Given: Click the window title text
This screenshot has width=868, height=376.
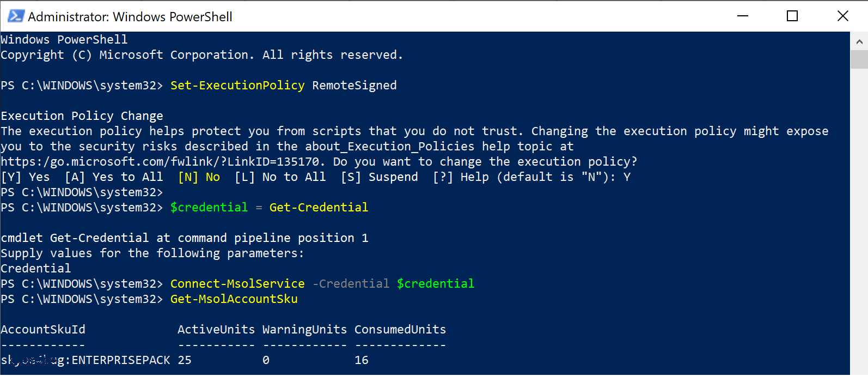Looking at the screenshot, I should [130, 17].
